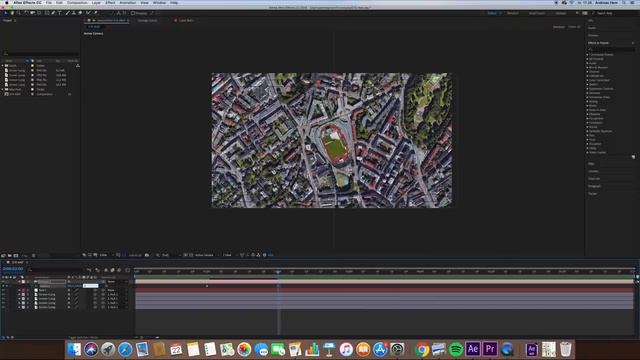Select the Rotation tool
The image size is (640, 360).
[x=26, y=13]
